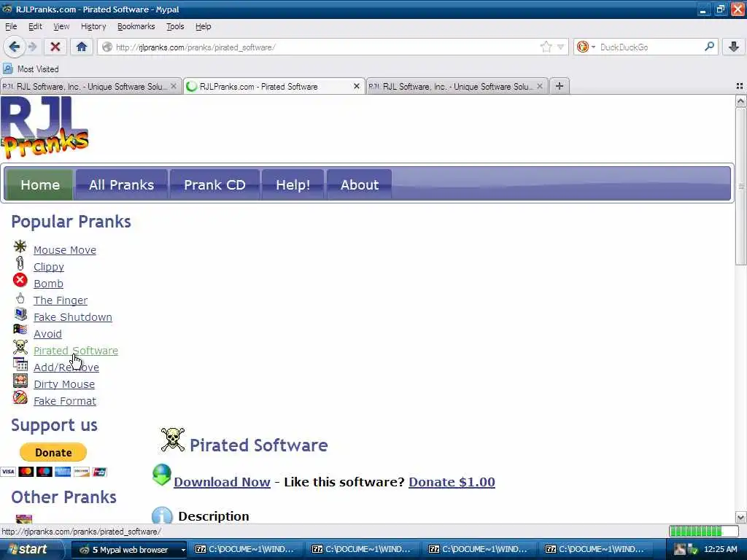Open the Avoid prank link
This screenshot has width=747, height=560.
(47, 334)
